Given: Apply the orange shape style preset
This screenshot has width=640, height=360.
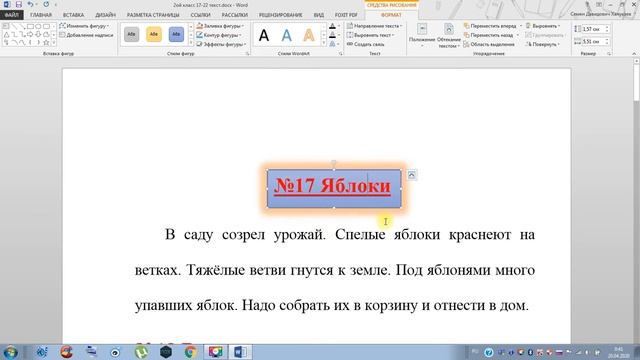Looking at the screenshot, I should pyautogui.click(x=154, y=34).
